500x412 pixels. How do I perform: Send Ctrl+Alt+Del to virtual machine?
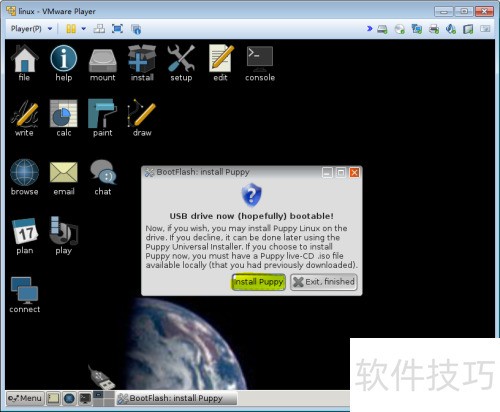click(99, 29)
